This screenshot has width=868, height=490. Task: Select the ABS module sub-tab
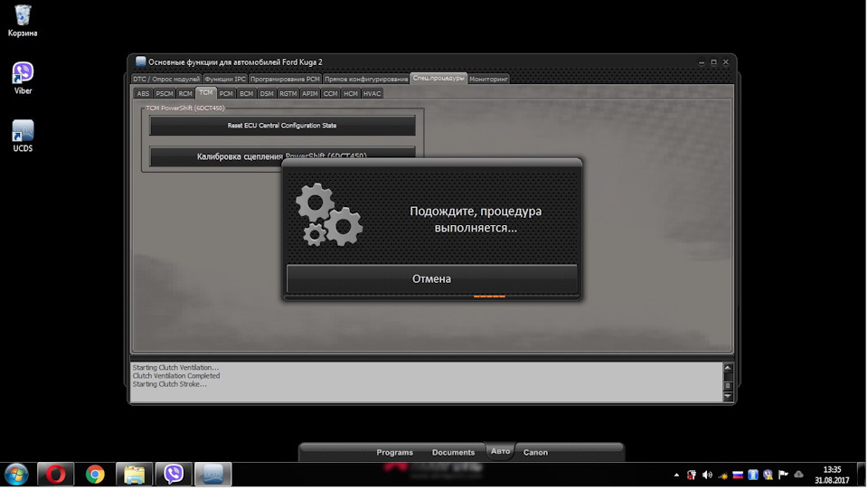pos(143,94)
